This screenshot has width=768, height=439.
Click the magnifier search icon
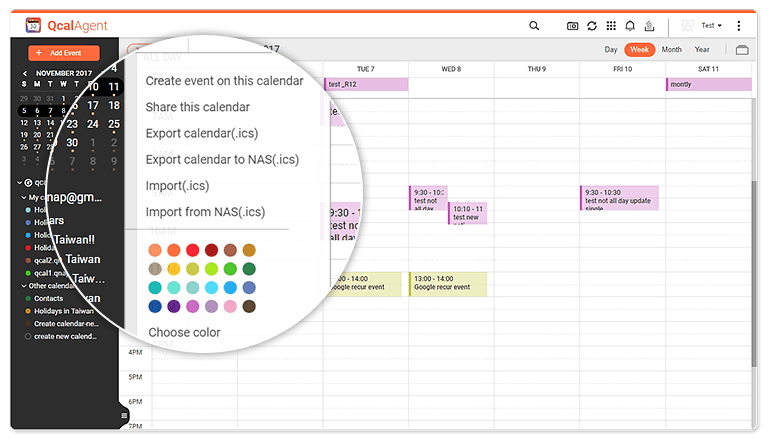[x=534, y=26]
